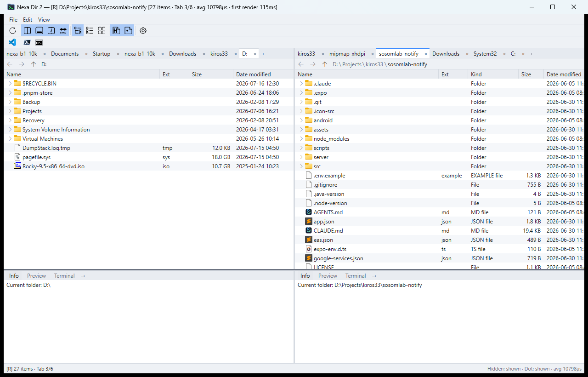Select the .gitignore file
The width and height of the screenshot is (588, 377).
pos(441,184)
